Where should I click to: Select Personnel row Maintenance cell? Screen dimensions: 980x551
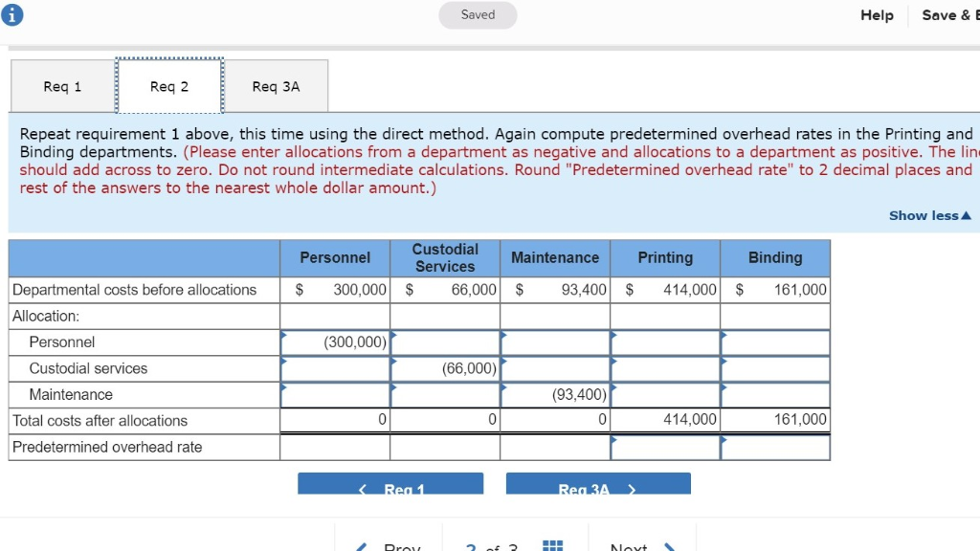coord(555,342)
